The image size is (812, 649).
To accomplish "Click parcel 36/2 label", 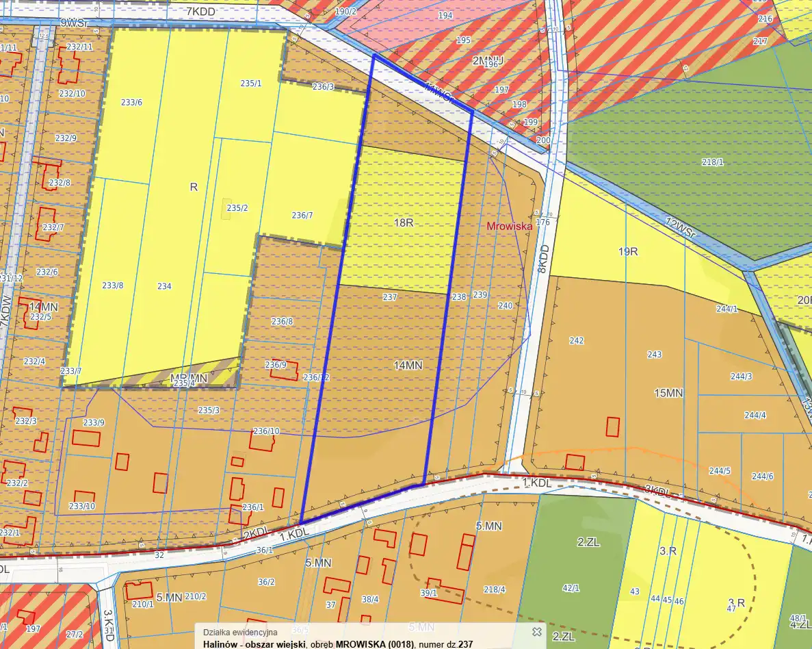I will click(266, 582).
